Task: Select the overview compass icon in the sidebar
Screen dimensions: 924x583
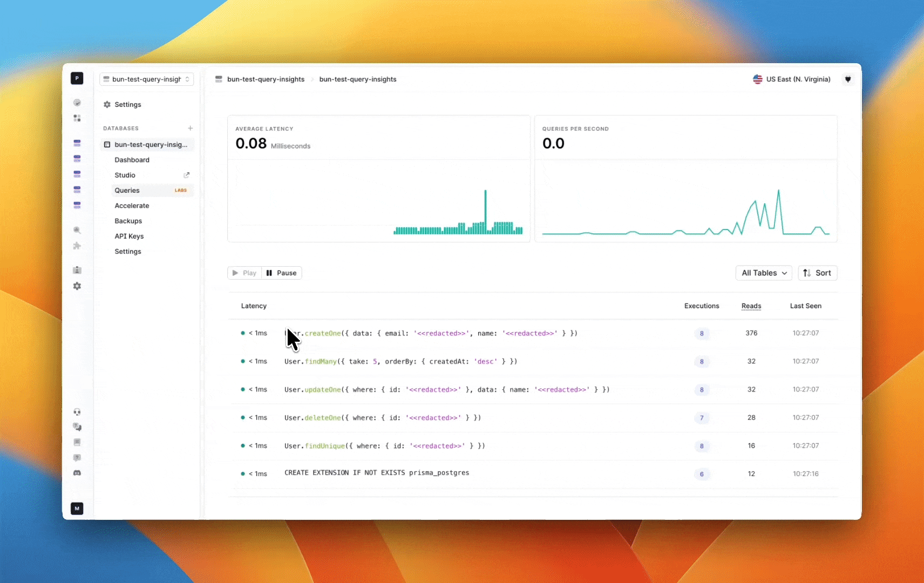Action: pos(77,103)
